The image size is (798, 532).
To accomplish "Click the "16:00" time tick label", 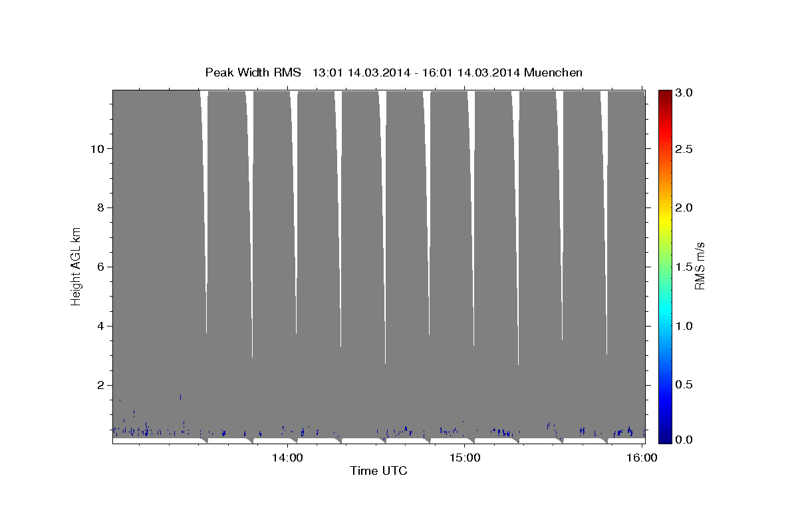I will click(x=642, y=458).
